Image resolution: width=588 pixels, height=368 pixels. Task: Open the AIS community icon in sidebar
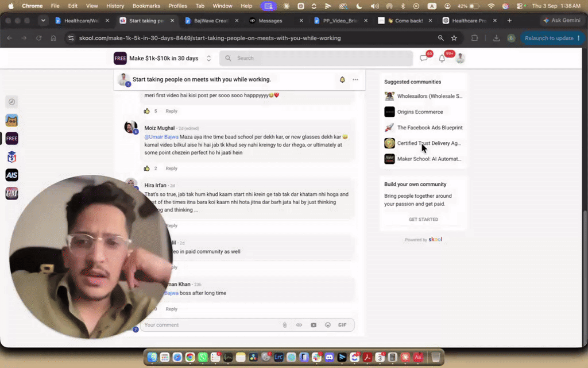coord(11,175)
